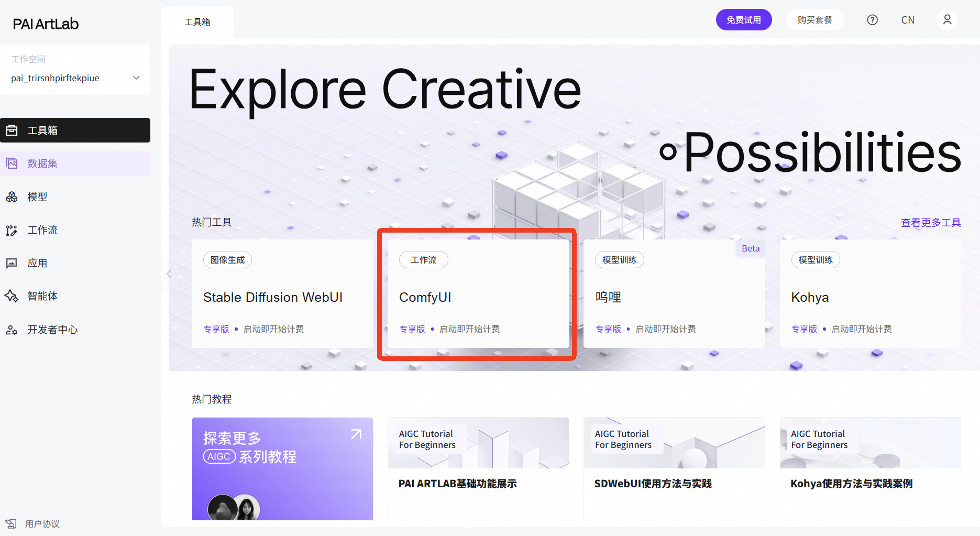Click 专享版 on Stable Diffusion WebUI card
The height and width of the screenshot is (536, 980).
point(216,329)
